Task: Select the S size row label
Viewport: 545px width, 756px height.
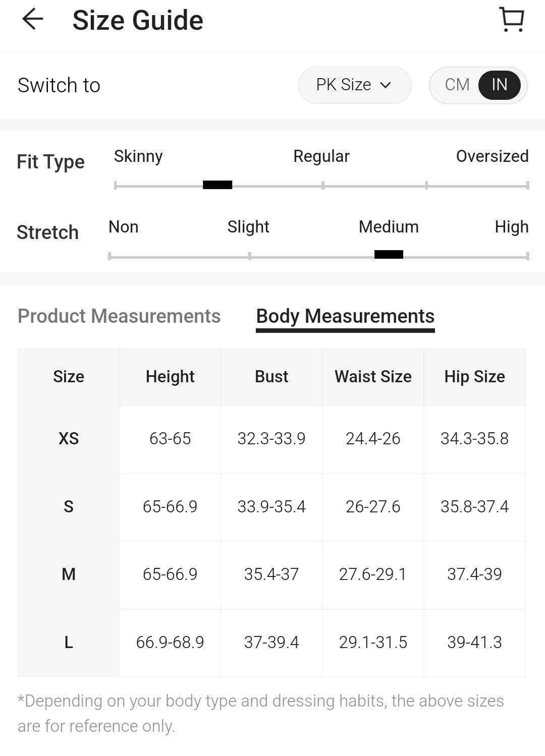Action: 69,506
